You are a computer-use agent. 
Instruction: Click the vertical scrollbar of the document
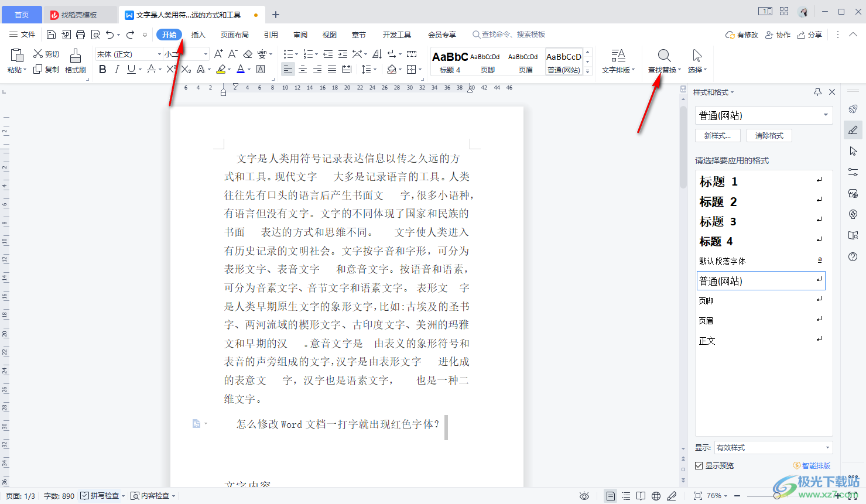click(x=683, y=146)
